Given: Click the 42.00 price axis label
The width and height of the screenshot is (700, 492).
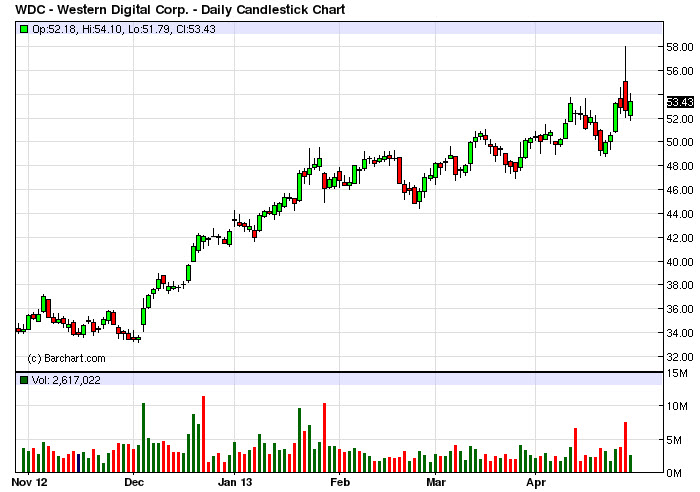Looking at the screenshot, I should click(x=679, y=238).
